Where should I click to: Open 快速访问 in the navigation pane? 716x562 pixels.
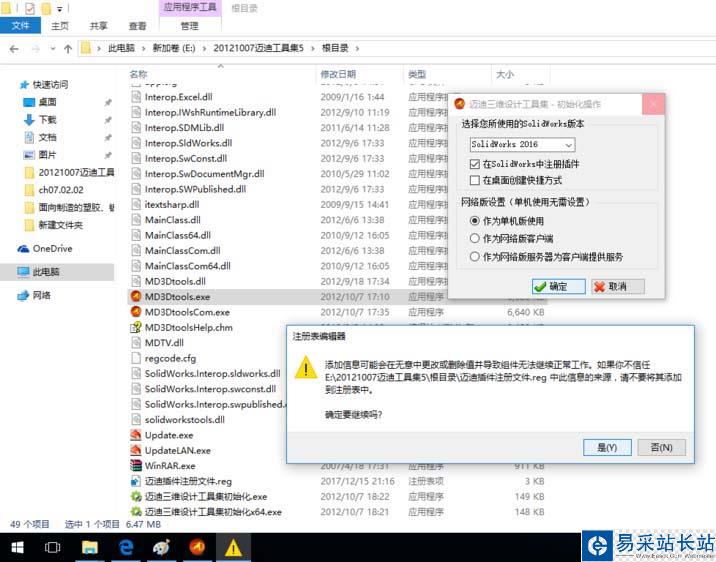point(50,84)
